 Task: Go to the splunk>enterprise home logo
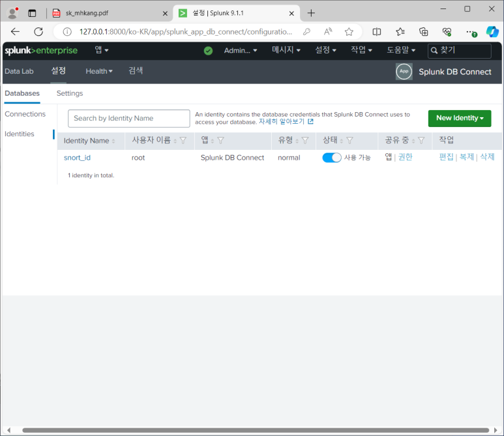click(41, 50)
